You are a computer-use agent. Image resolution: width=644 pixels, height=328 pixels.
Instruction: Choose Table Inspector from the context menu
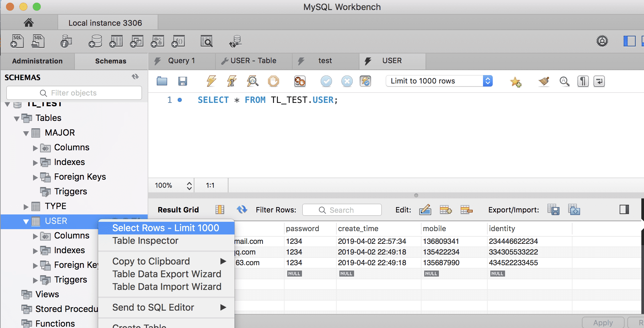coord(145,240)
